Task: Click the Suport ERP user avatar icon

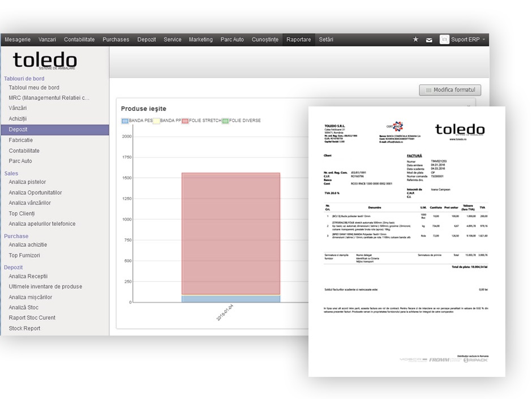Action: coord(444,40)
